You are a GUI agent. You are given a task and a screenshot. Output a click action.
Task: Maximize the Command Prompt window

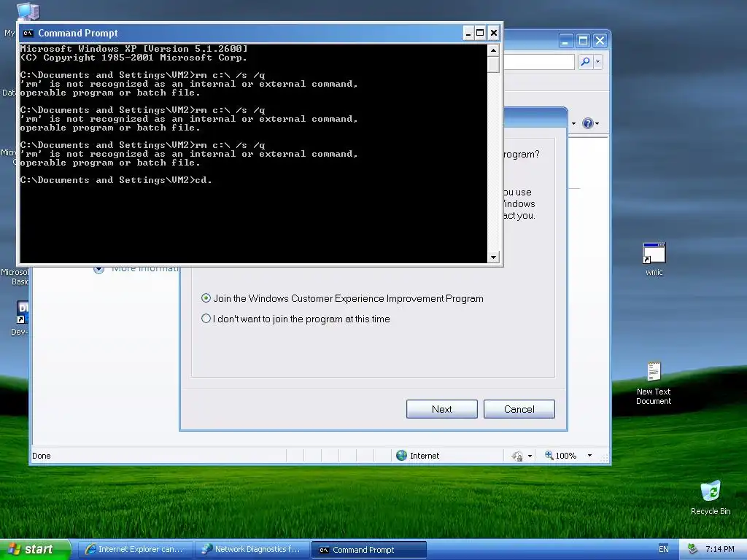[x=480, y=33]
